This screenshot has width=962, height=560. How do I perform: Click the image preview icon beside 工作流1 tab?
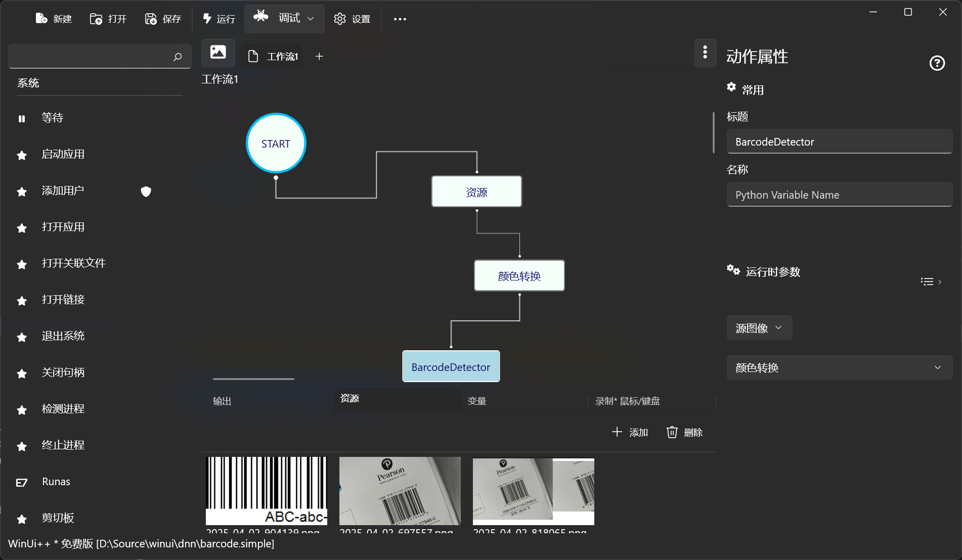click(217, 53)
